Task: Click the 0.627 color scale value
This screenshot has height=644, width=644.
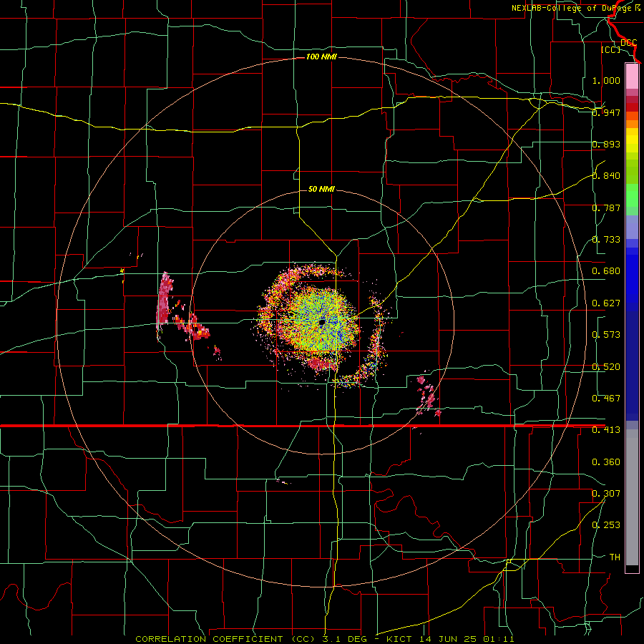Action: click(606, 303)
